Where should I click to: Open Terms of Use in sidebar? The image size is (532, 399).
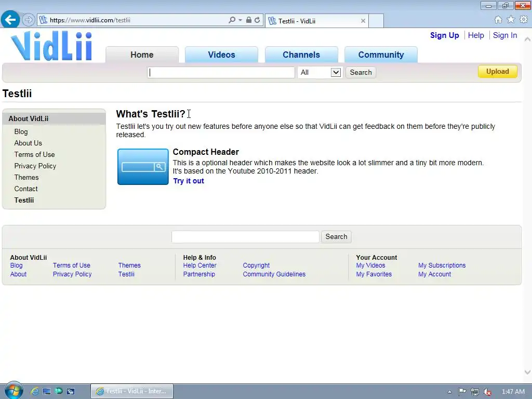pos(34,154)
